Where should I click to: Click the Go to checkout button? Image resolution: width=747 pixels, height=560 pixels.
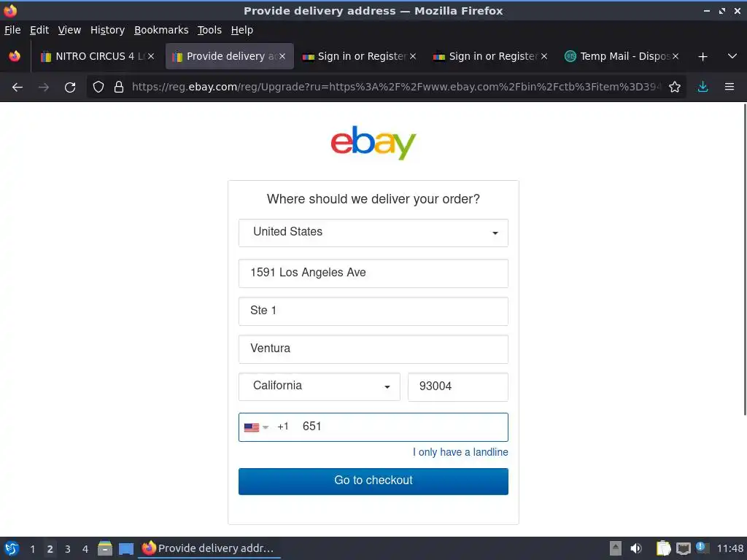[x=373, y=481]
